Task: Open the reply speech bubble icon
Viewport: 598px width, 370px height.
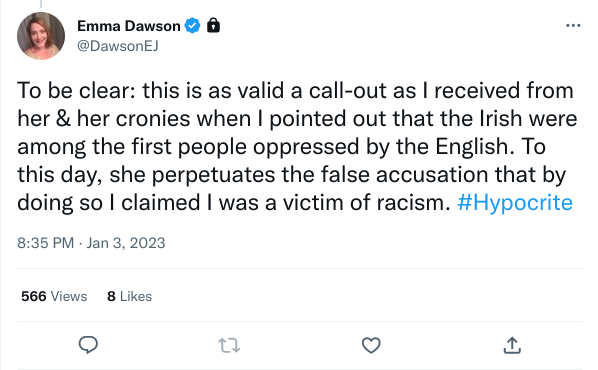Action: click(88, 345)
